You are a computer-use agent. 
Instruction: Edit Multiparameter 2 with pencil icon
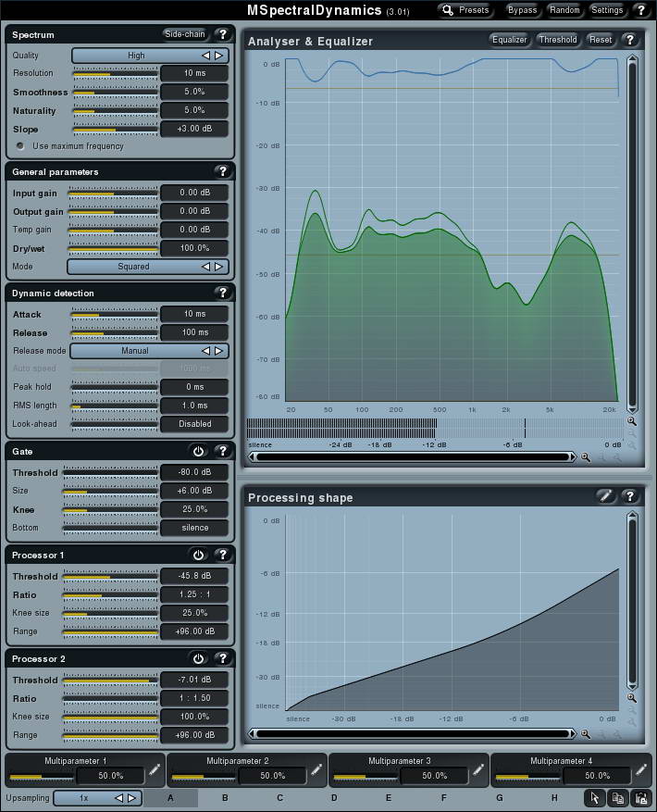pos(316,770)
